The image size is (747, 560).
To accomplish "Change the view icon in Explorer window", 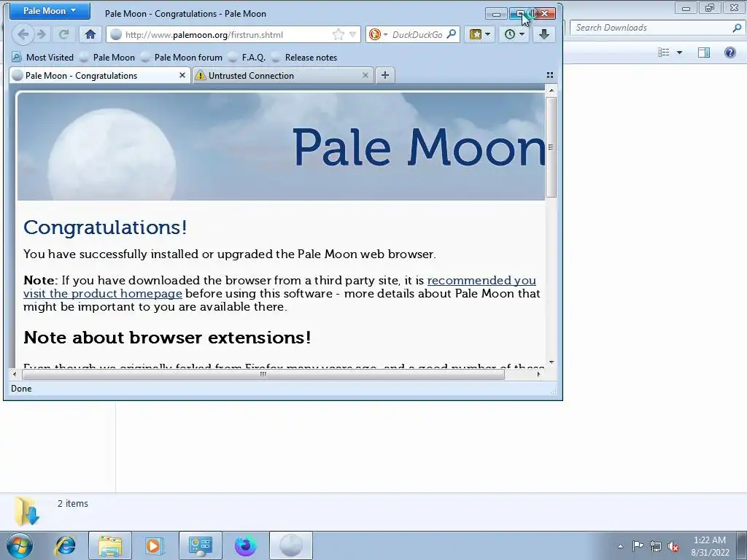I will [663, 52].
